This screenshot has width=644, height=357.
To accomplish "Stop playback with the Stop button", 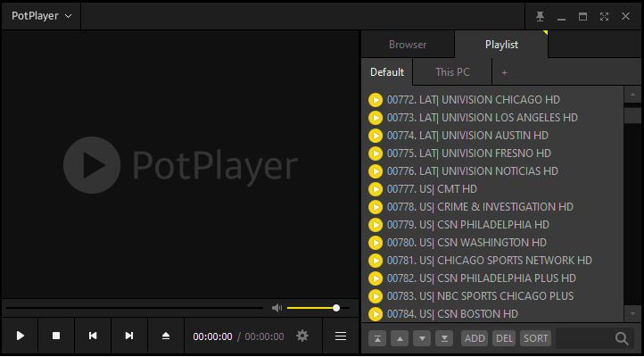I will coord(56,336).
